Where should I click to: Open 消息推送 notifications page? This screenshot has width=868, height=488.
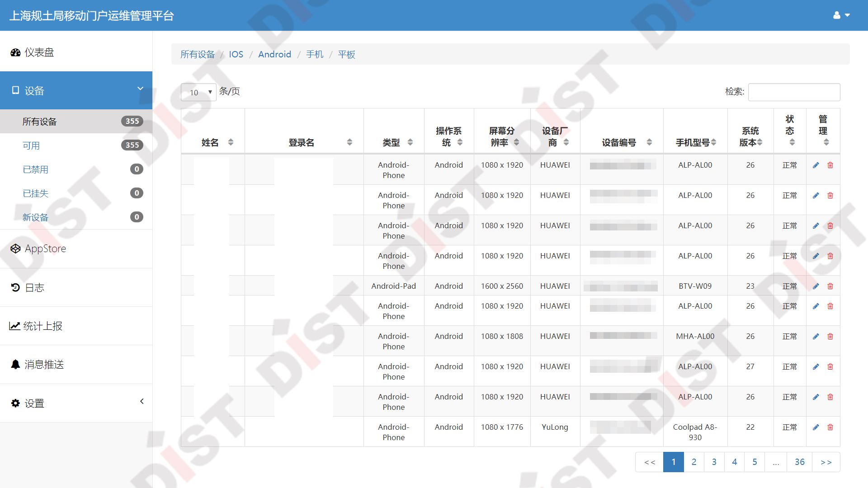(x=44, y=365)
